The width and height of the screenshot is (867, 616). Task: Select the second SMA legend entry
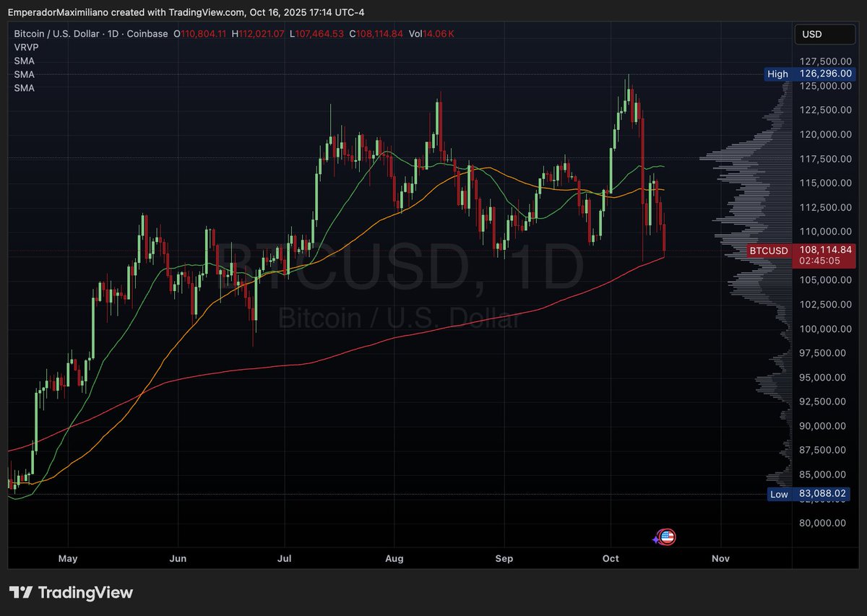[25, 74]
